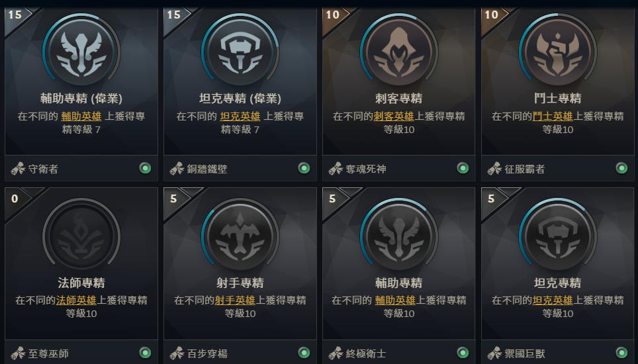
Task: Open the 法師專精 dimmed emblem icon
Action: click(x=81, y=237)
